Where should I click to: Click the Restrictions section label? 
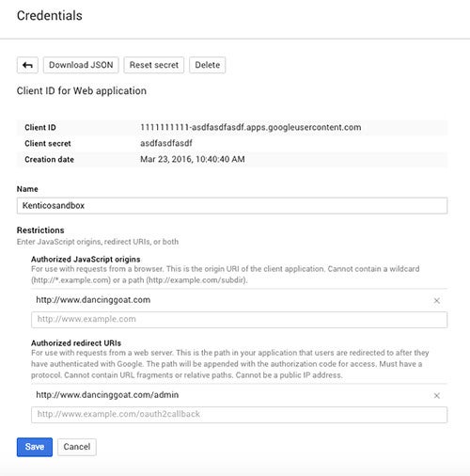(40, 230)
